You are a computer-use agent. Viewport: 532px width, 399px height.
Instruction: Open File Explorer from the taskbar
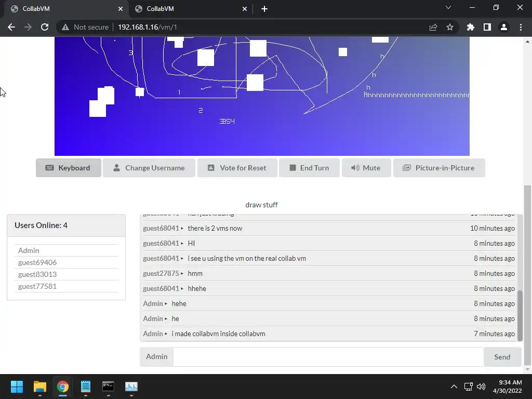tap(39, 387)
